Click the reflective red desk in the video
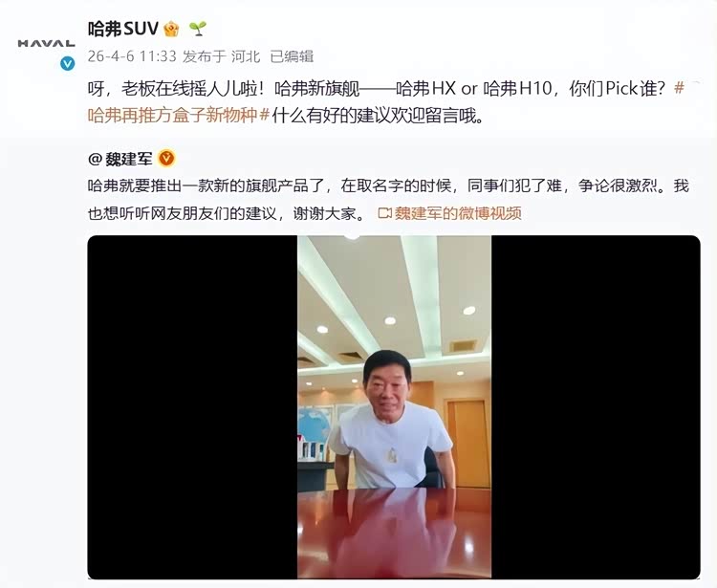This screenshot has width=717, height=588. [x=394, y=533]
